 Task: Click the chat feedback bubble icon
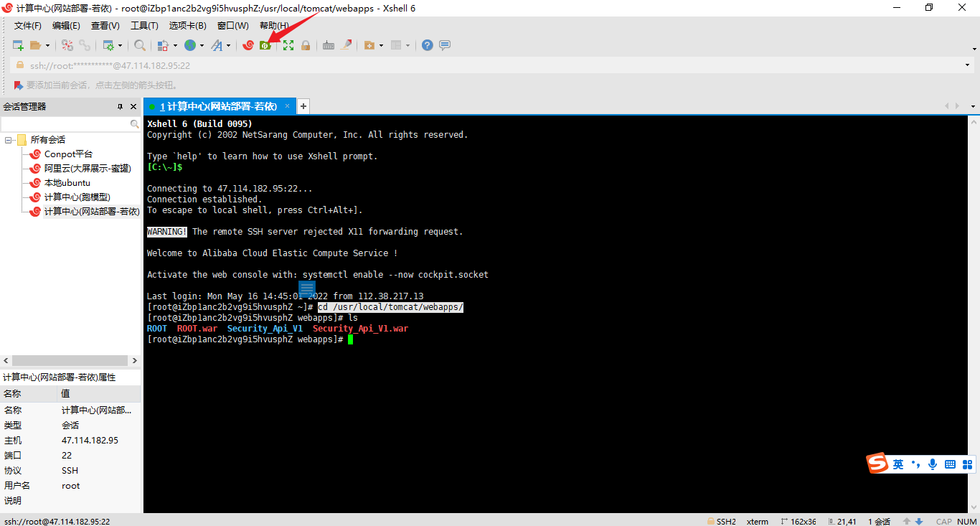445,45
